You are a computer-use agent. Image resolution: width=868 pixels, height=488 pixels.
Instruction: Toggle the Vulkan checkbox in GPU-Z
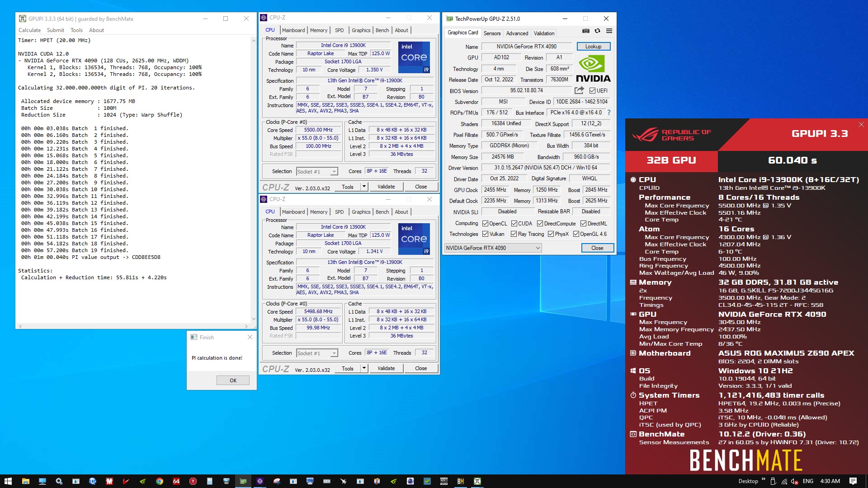click(x=485, y=234)
